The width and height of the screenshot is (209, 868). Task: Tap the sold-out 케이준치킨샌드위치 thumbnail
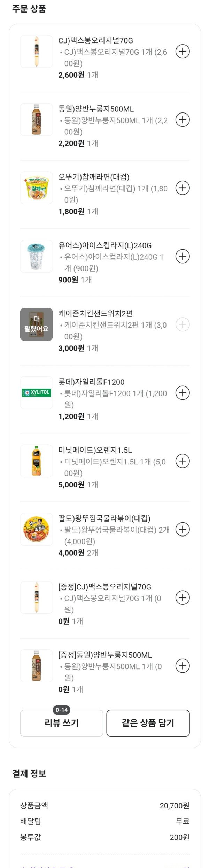(36, 324)
